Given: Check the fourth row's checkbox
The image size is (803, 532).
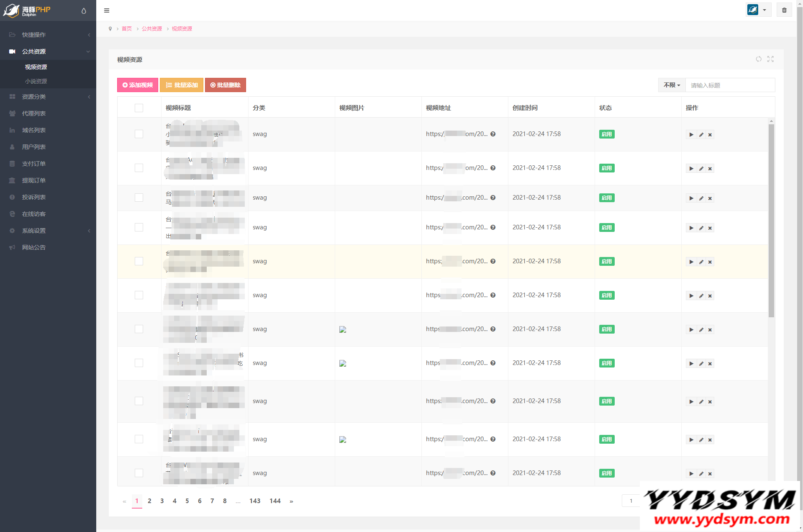Looking at the screenshot, I should tap(139, 227).
